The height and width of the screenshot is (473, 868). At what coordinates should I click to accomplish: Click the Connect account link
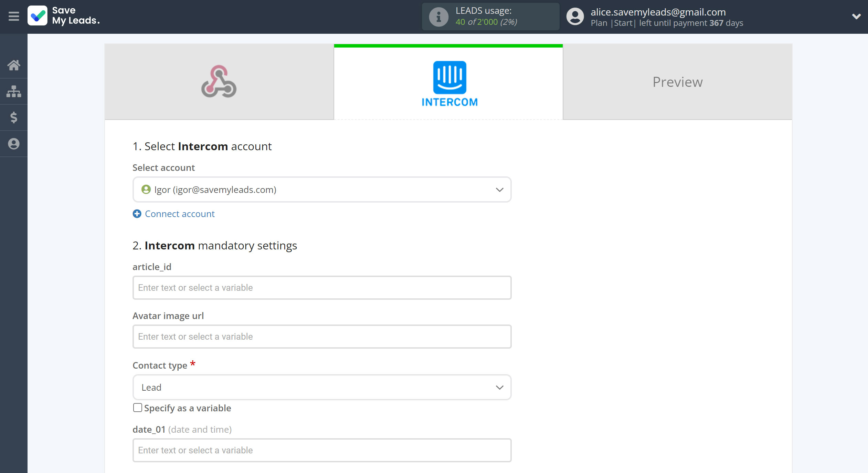click(x=180, y=214)
